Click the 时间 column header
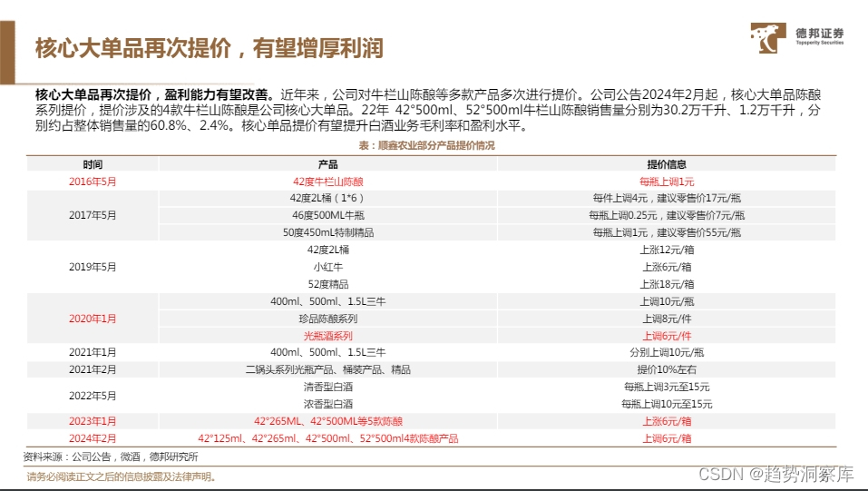This screenshot has width=868, height=491. click(x=93, y=164)
